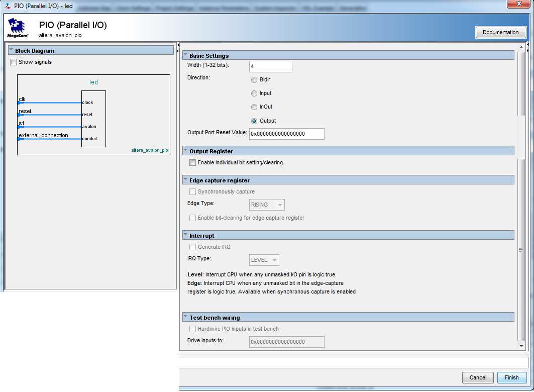Cancel the PIO configuration
Screen dimensions: 534x392
pos(478,377)
